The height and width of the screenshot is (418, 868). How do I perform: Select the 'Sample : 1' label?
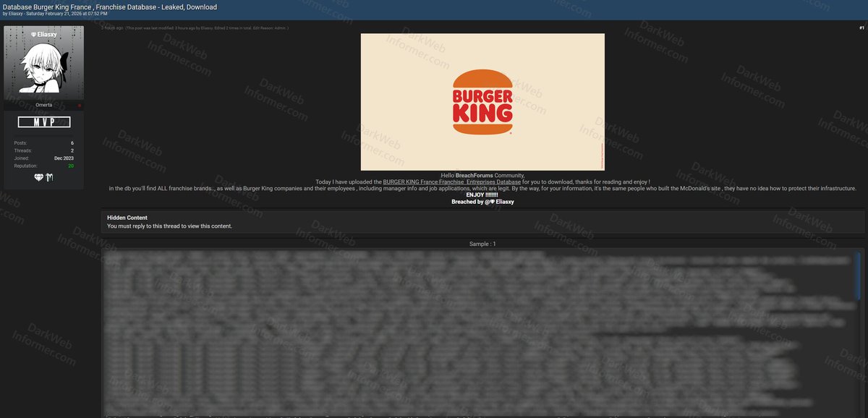click(x=482, y=244)
